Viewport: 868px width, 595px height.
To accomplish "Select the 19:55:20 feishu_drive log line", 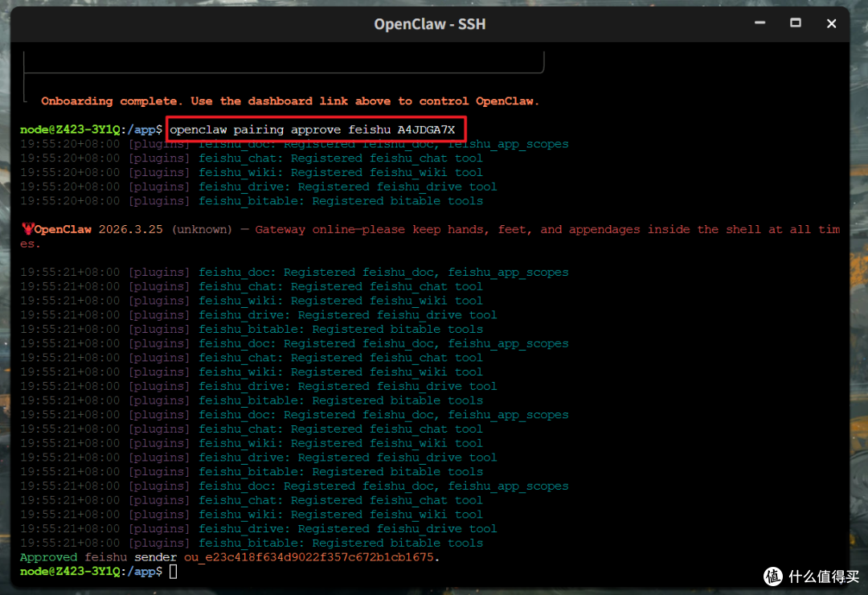I will (259, 187).
